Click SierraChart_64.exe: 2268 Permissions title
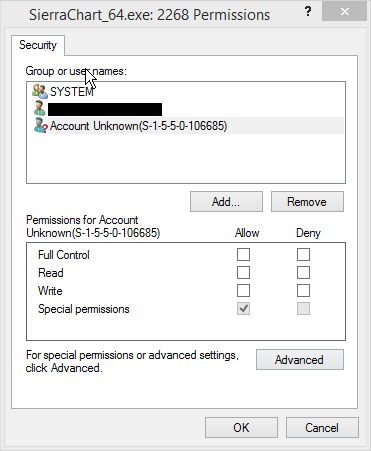The height and width of the screenshot is (451, 371). pyautogui.click(x=149, y=15)
